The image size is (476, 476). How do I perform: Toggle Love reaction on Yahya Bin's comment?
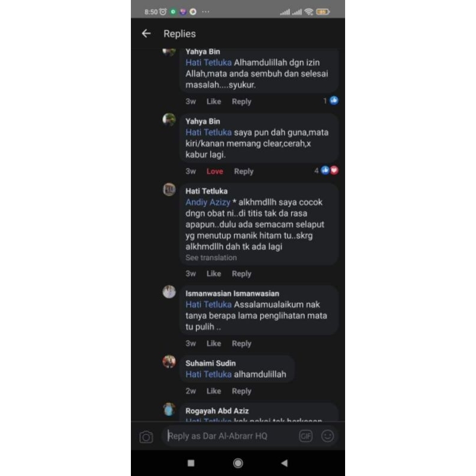tap(215, 171)
